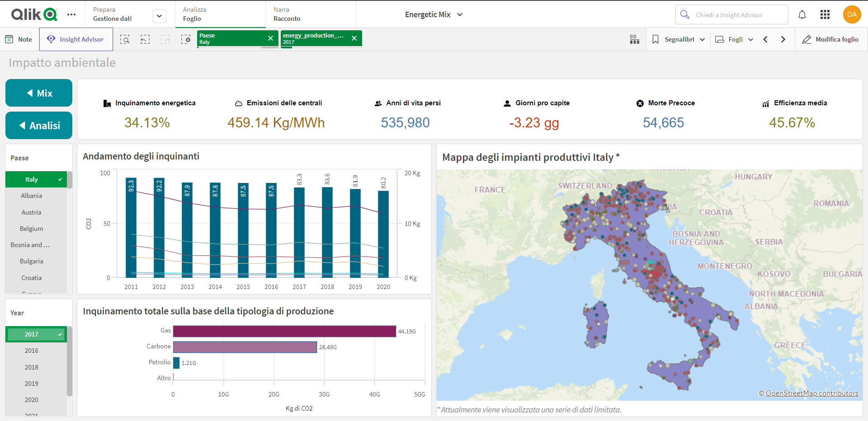This screenshot has height=421, width=868.
Task: Go to the next sheet arrow
Action: (x=783, y=39)
